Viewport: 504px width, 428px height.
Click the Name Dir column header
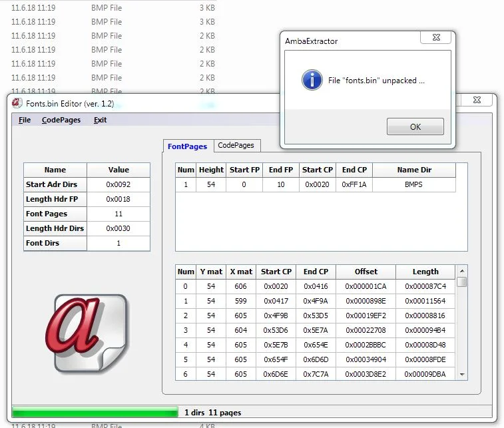coord(414,170)
